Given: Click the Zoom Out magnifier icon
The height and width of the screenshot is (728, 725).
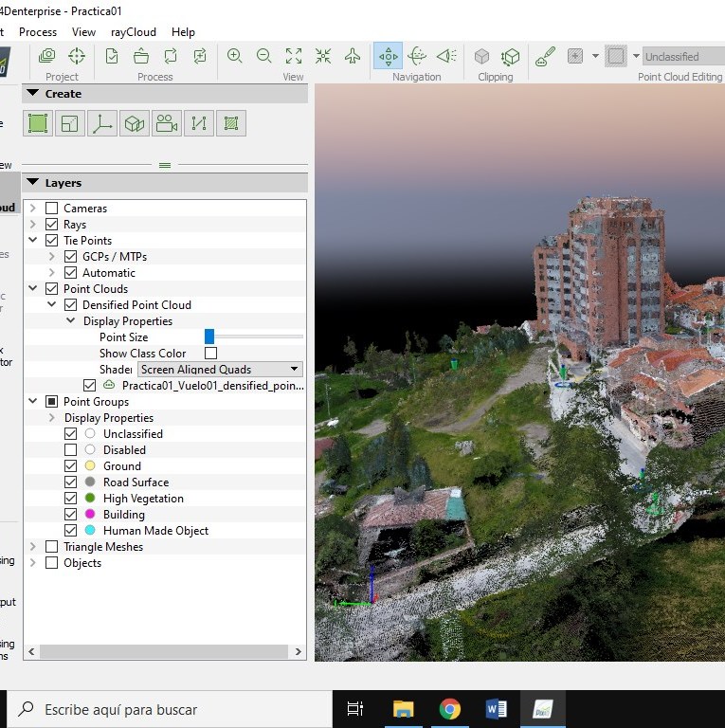Looking at the screenshot, I should point(264,56).
